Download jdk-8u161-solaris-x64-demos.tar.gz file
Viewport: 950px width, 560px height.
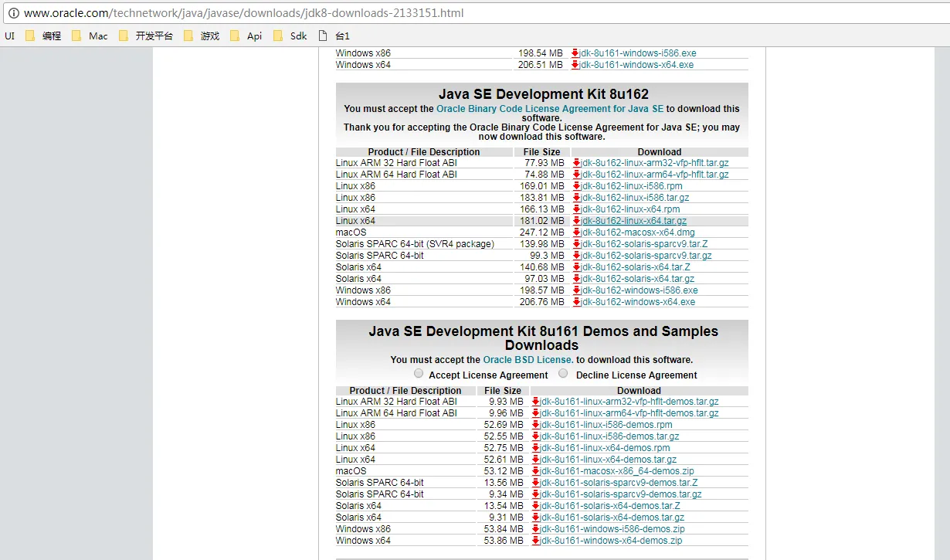click(x=612, y=518)
